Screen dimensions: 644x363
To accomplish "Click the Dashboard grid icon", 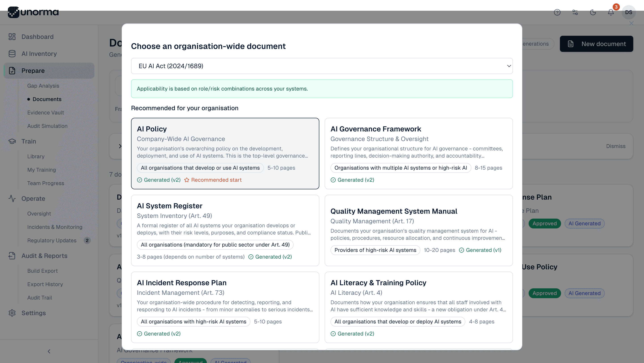I will click(12, 37).
